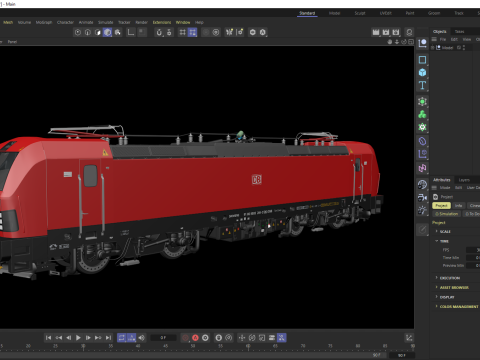Click the Floor/Sky environment icon
Screen dimensions: 480x360
coord(422,184)
